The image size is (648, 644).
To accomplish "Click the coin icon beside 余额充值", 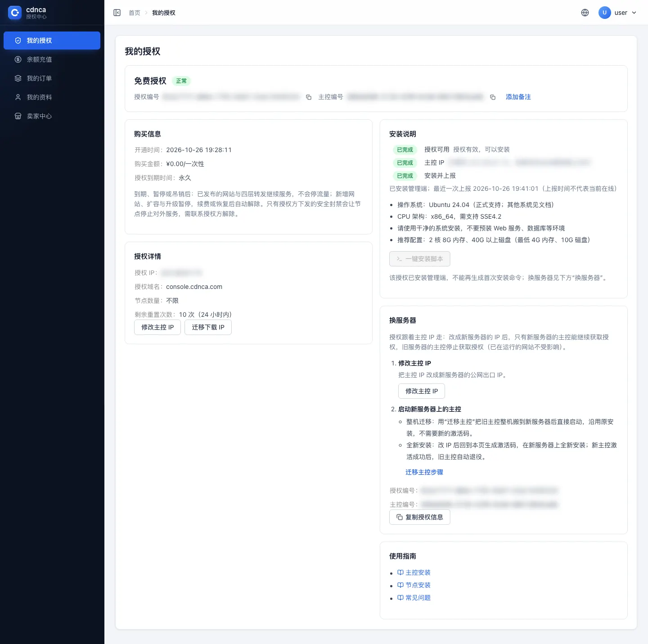I will coord(18,59).
